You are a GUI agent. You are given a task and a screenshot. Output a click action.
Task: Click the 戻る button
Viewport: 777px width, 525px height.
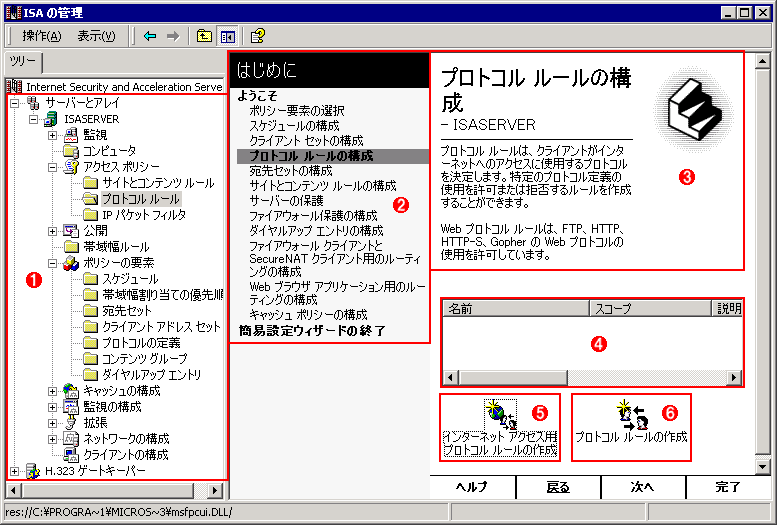click(558, 487)
